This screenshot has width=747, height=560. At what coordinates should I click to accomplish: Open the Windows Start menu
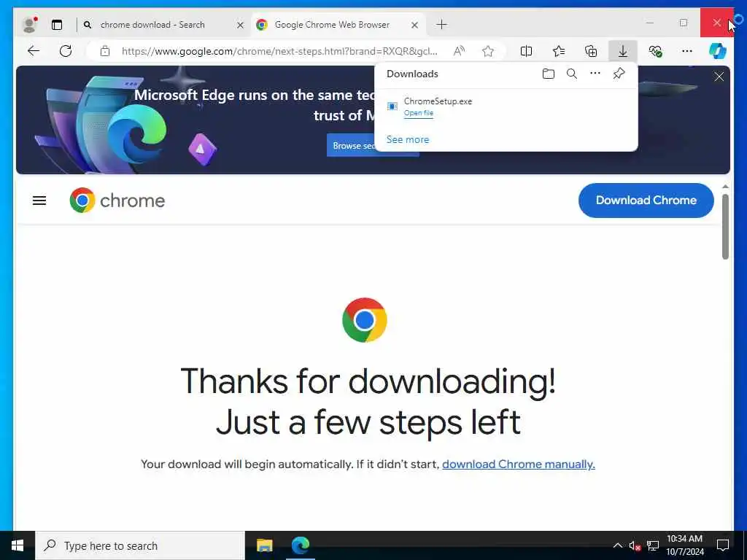click(x=18, y=545)
